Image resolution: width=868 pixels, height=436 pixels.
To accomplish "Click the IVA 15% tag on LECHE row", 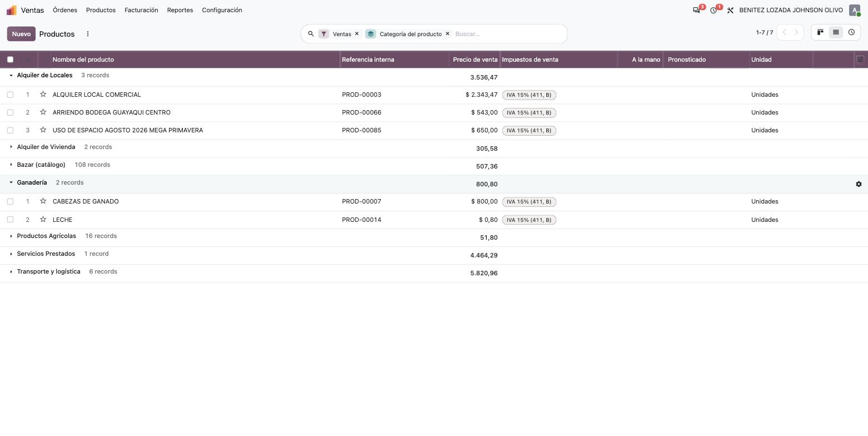I will click(x=529, y=220).
